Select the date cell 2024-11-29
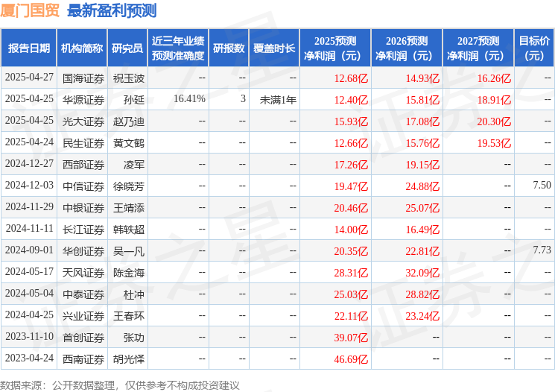Image resolution: width=555 pixels, height=392 pixels. coord(29,206)
